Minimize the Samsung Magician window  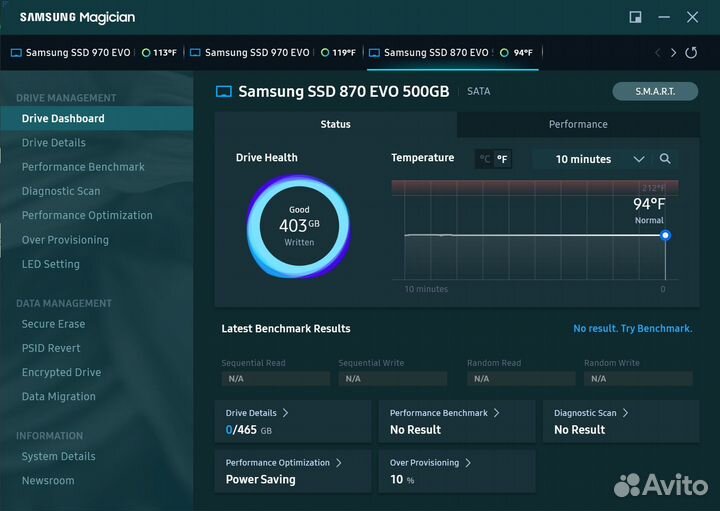(664, 17)
